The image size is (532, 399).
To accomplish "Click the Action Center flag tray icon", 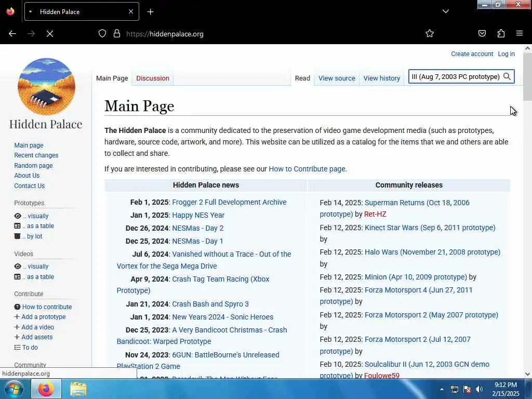I will (x=467, y=389).
